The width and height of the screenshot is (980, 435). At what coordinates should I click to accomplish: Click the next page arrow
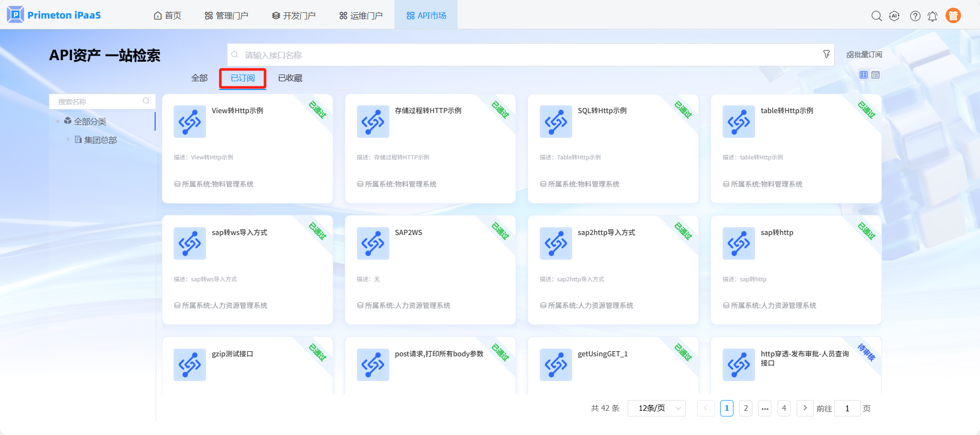pos(805,408)
